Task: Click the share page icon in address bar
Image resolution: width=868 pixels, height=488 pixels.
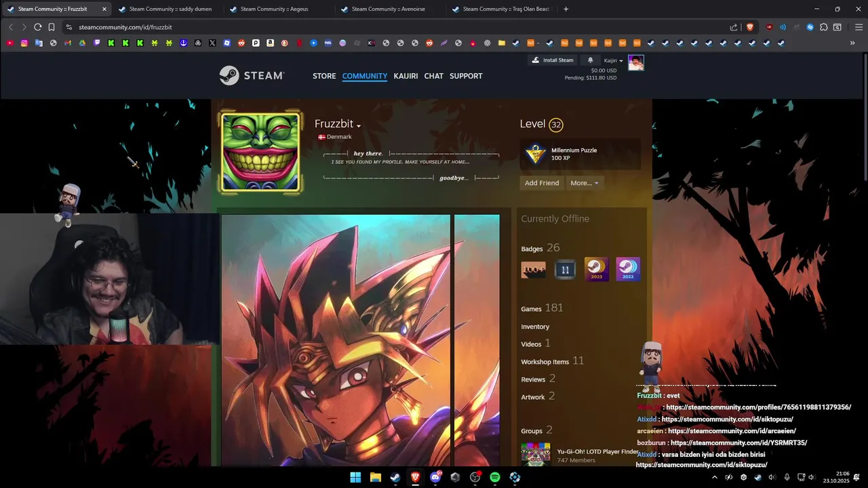Action: [734, 27]
